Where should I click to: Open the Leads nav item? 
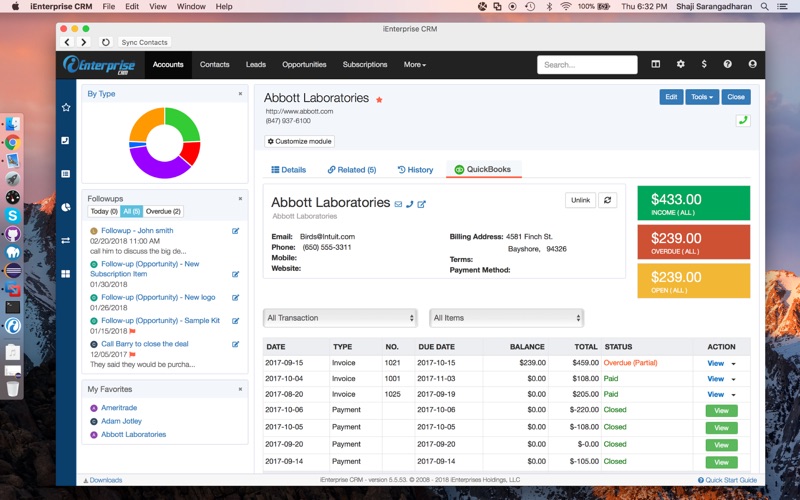tap(256, 65)
